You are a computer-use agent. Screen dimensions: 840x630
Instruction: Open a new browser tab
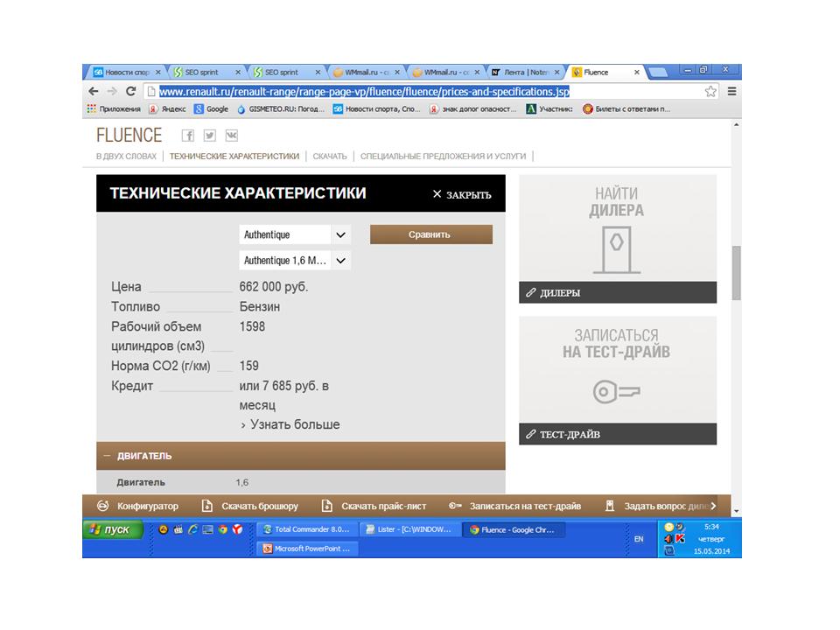[657, 73]
